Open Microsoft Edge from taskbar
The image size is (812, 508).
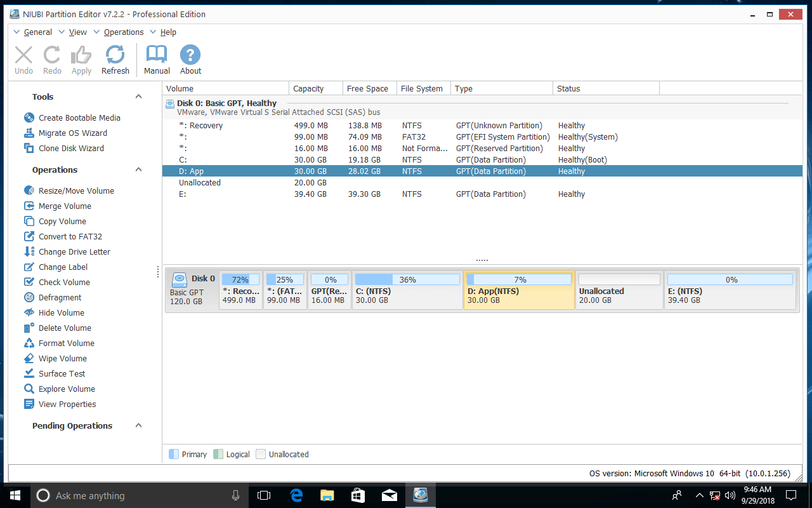[296, 495]
